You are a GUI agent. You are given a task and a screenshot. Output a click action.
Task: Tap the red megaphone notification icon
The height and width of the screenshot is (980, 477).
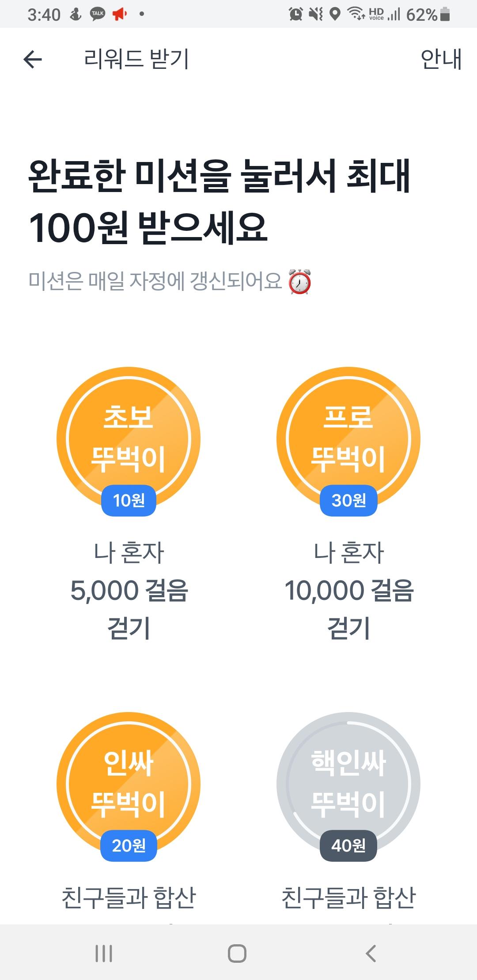[x=119, y=14]
